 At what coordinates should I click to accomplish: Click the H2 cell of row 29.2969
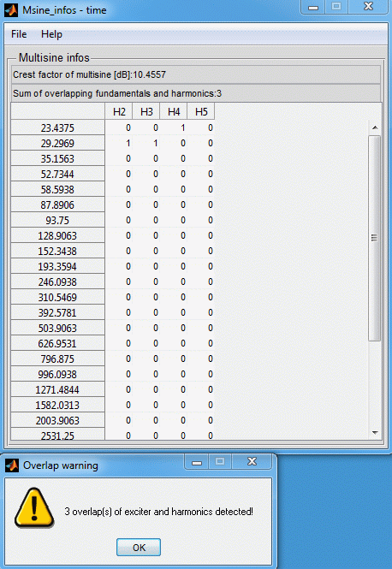click(x=119, y=143)
